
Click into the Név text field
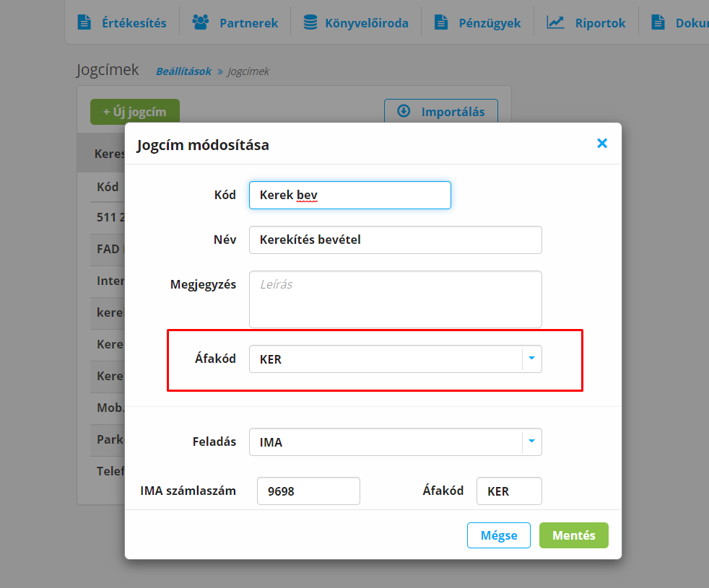pyautogui.click(x=395, y=240)
